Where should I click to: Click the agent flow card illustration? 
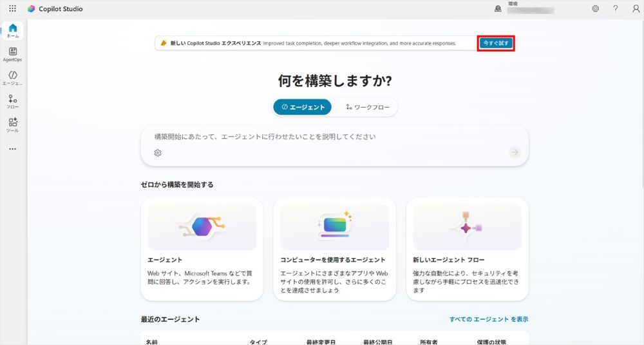tap(467, 227)
